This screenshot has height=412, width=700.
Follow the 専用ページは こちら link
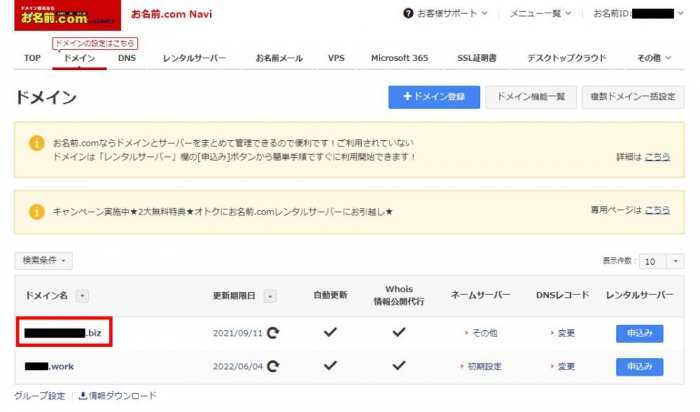pyautogui.click(x=657, y=210)
